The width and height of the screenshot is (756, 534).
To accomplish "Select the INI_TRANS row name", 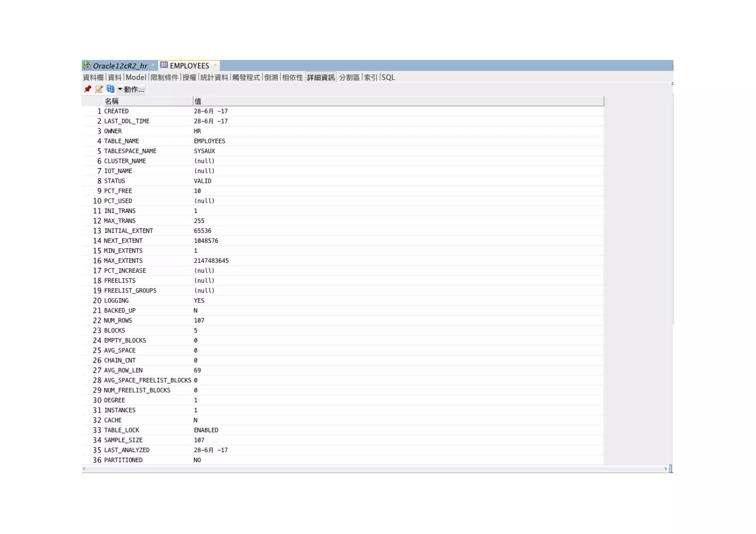I will tap(120, 211).
